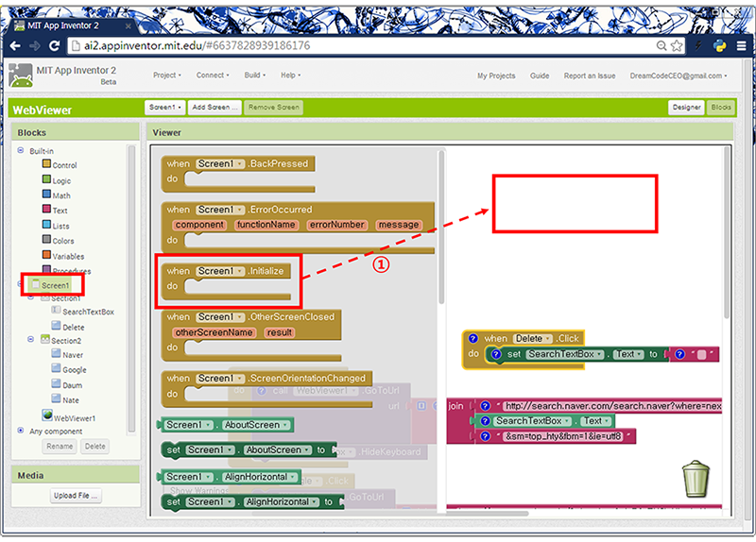Screen dimensions: 756x542
Task: Collapse the Built-in tree node
Action: 21,151
